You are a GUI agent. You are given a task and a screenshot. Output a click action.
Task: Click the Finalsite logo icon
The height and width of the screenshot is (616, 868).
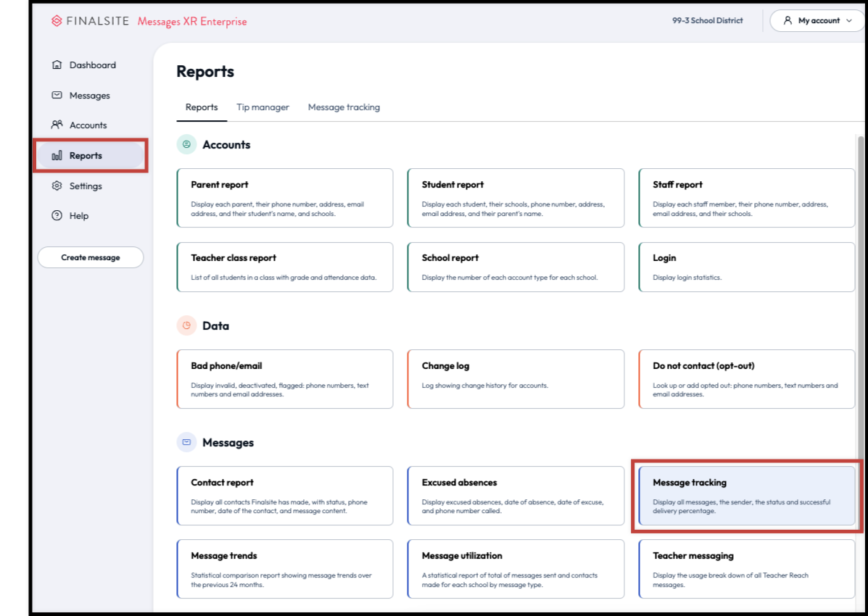[57, 21]
